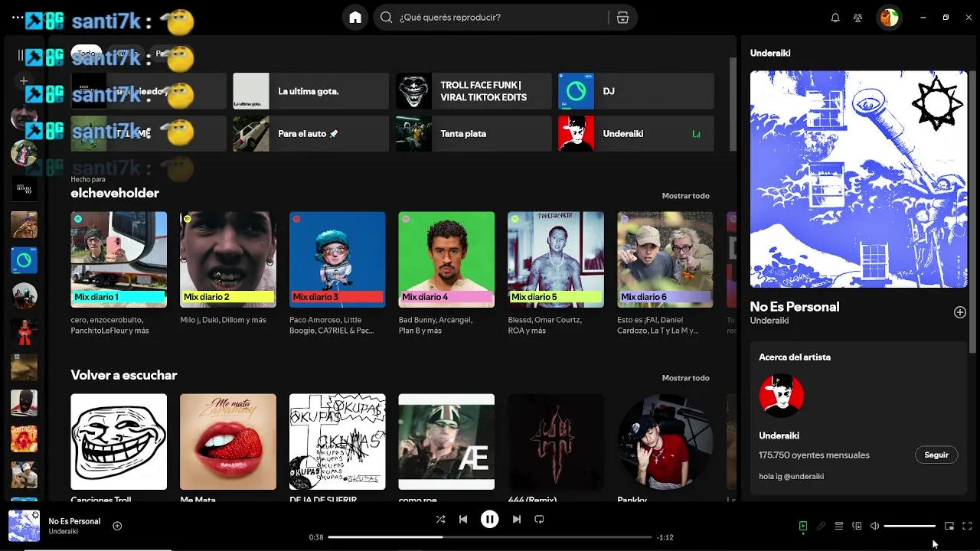Skip to the previous track
Viewport: 980px width, 551px height.
[463, 519]
